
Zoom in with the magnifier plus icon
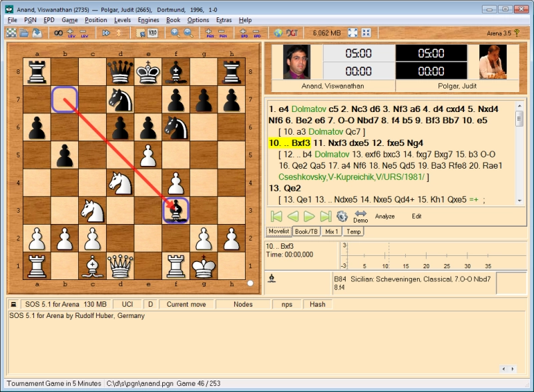176,33
